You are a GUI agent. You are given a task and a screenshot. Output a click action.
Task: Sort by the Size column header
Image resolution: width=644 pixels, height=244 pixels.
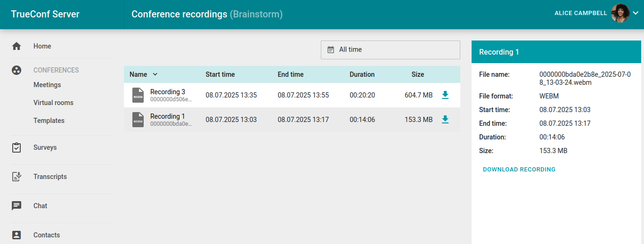[417, 74]
